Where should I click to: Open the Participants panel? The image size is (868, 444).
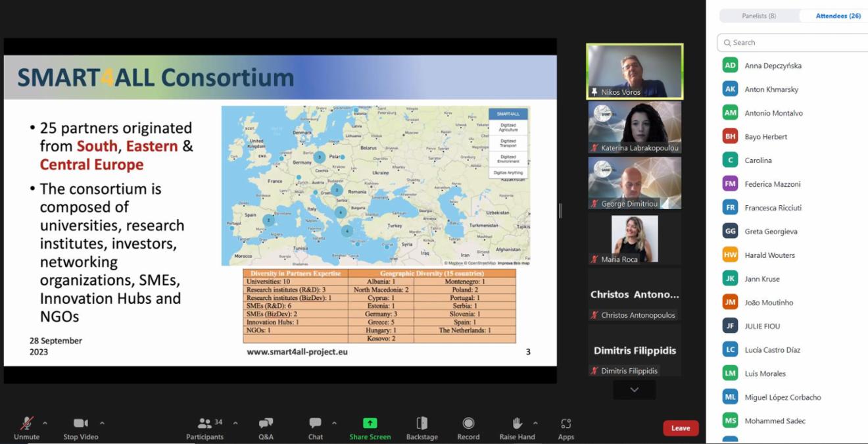pyautogui.click(x=205, y=428)
